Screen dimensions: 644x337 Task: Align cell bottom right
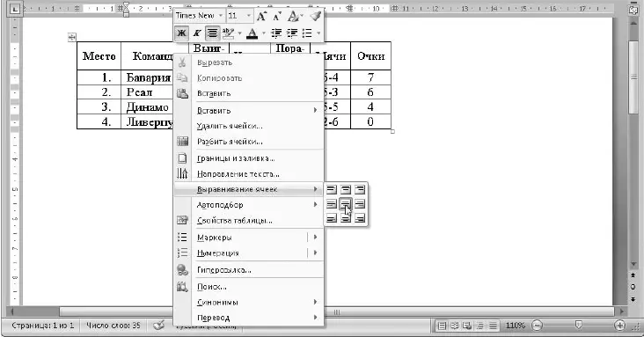tap(360, 218)
